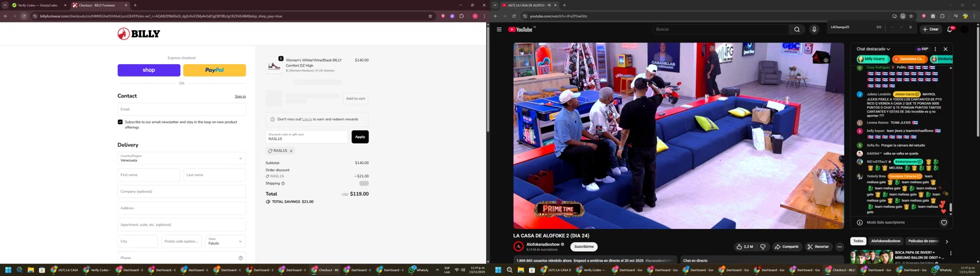The width and height of the screenshot is (980, 276).
Task: Open options for BOCA PAPA DE RIVER video
Action: click(951, 253)
